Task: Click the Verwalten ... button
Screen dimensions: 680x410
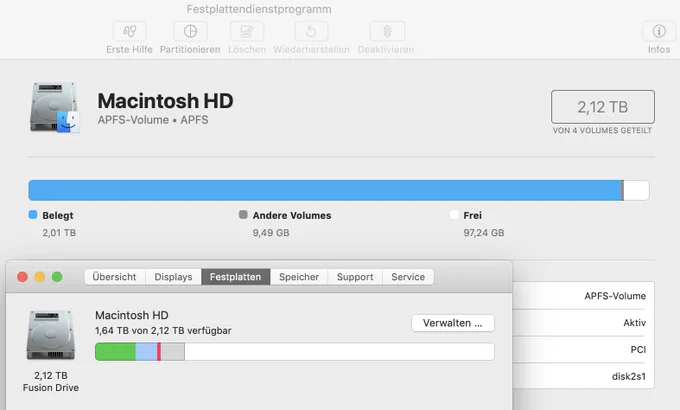Action: (453, 323)
